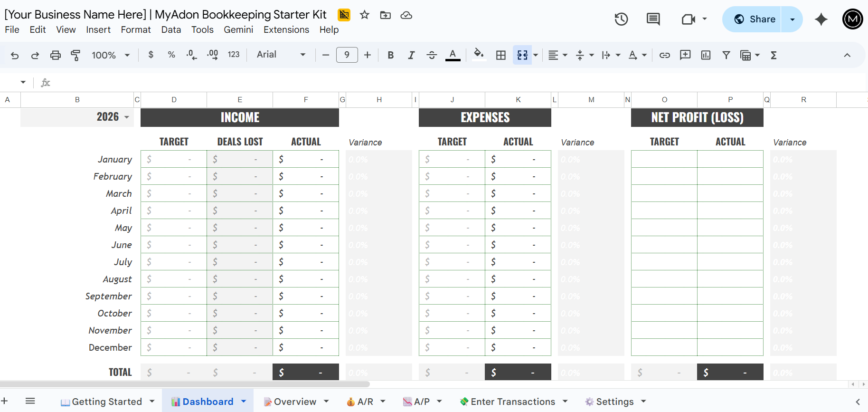868x412 pixels.
Task: Increase decimal places
Action: 212,55
